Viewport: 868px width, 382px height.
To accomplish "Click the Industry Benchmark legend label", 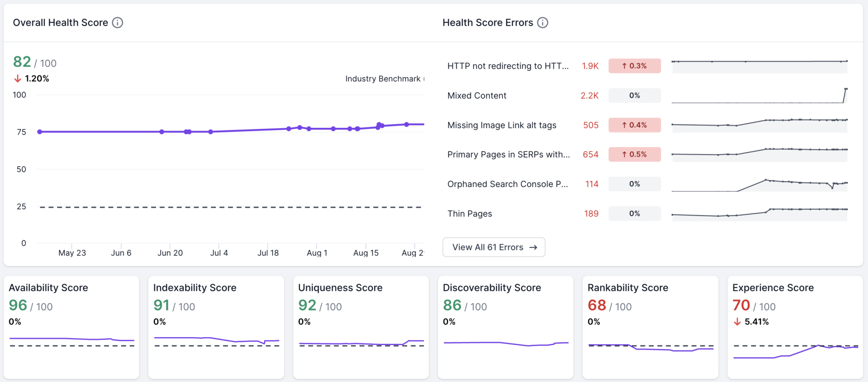I will click(383, 79).
